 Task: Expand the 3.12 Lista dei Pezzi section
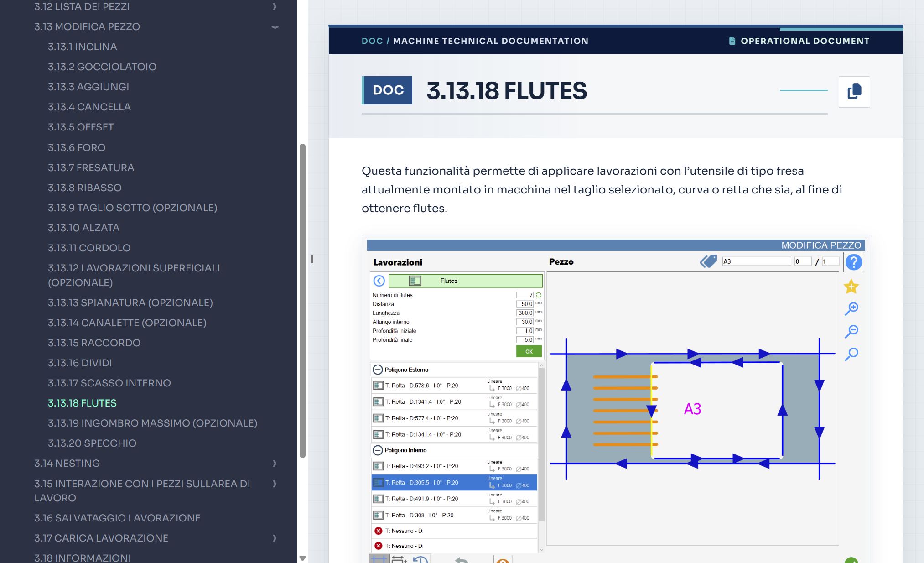point(275,6)
